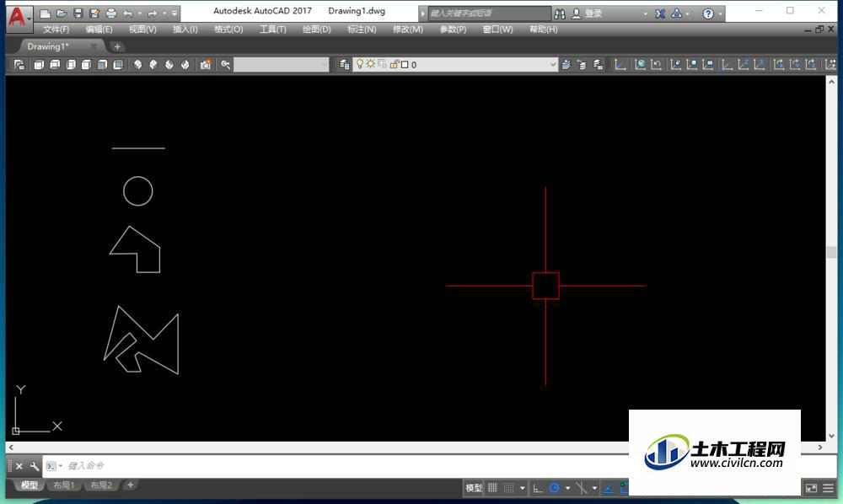Click the command line wrench customize icon
Image resolution: width=843 pixels, height=504 pixels.
point(34,466)
